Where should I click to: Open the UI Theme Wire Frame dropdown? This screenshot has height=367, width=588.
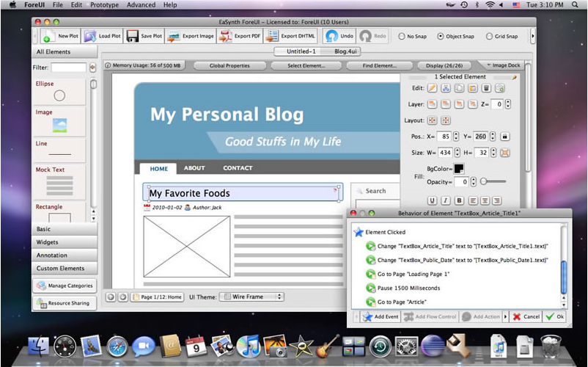(x=251, y=297)
